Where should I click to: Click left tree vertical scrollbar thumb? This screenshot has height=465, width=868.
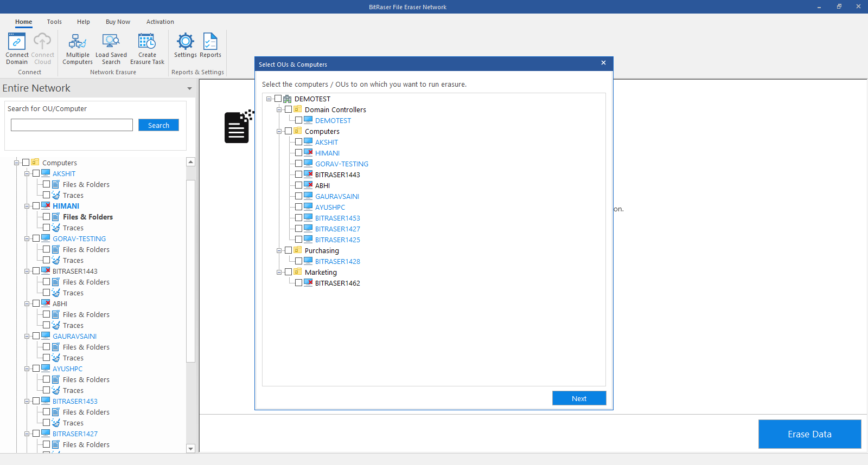(x=190, y=271)
